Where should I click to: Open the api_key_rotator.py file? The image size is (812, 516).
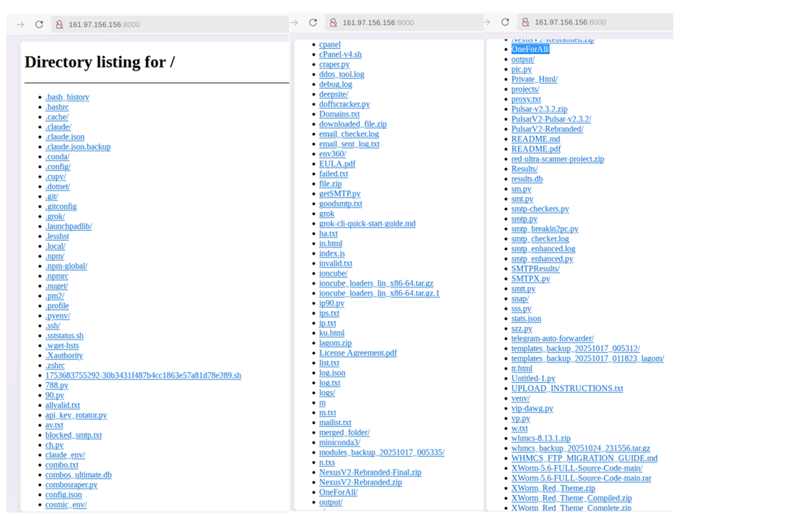(x=76, y=415)
